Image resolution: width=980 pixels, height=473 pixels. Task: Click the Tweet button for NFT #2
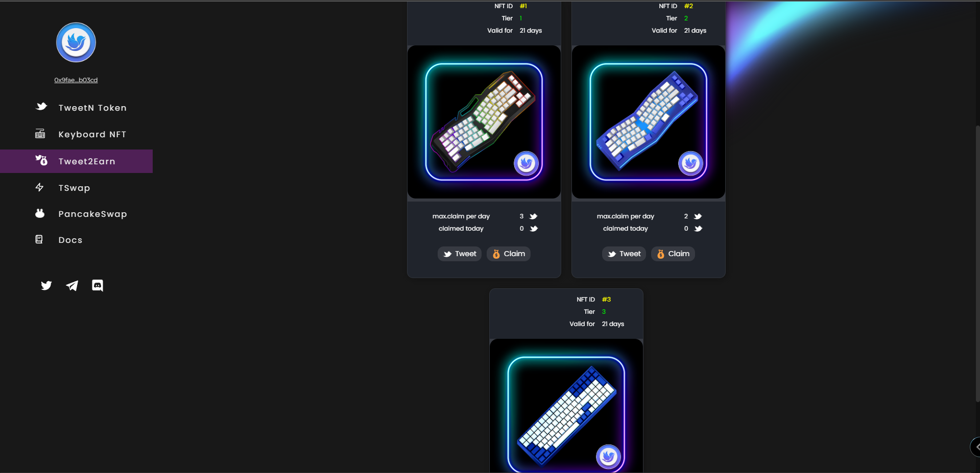pos(624,254)
